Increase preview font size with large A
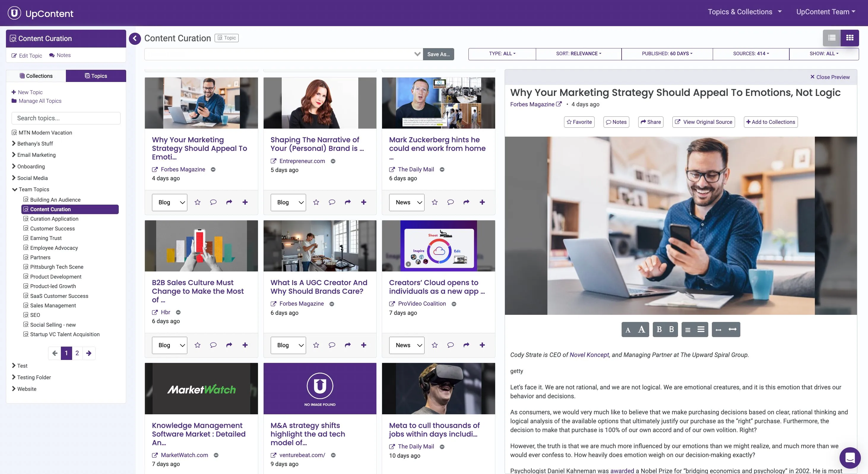Viewport: 868px width, 474px height. click(641, 329)
